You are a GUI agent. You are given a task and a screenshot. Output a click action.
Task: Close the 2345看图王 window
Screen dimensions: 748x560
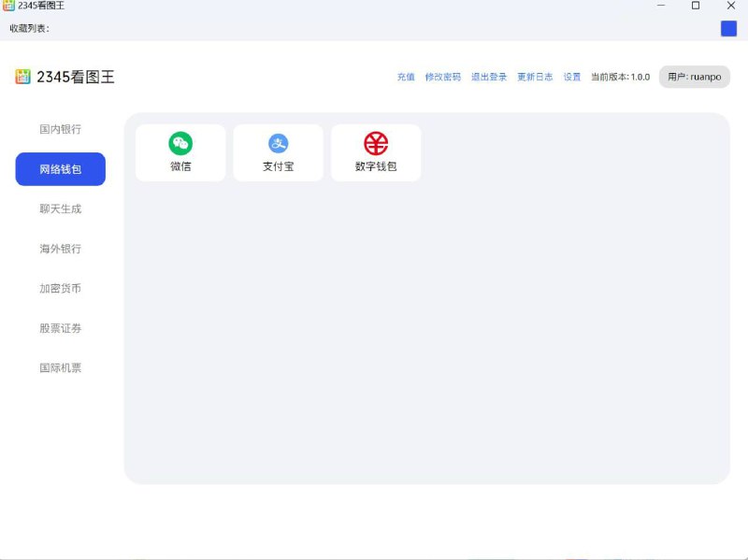(731, 6)
